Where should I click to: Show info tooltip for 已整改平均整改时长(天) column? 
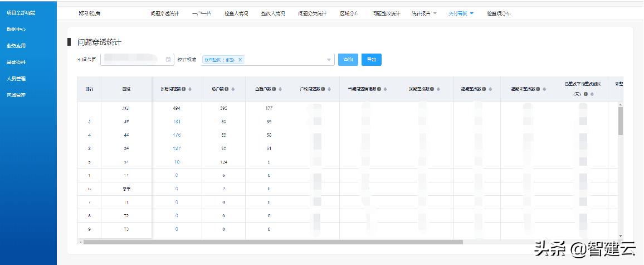(586, 94)
